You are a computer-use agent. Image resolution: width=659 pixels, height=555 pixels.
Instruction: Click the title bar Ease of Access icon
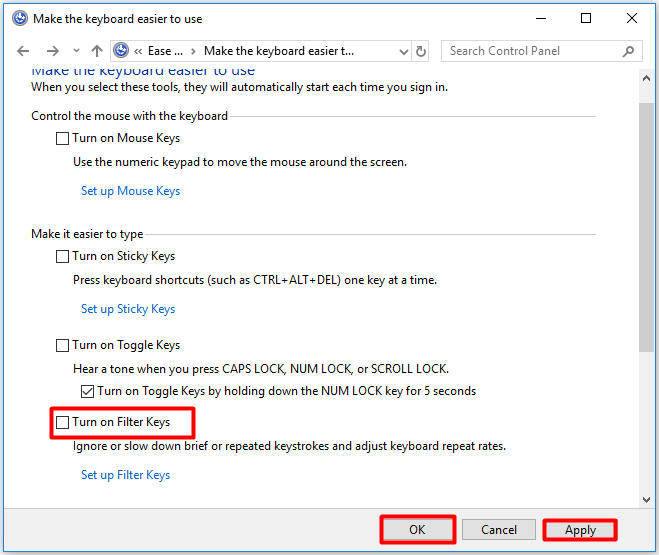(19, 18)
